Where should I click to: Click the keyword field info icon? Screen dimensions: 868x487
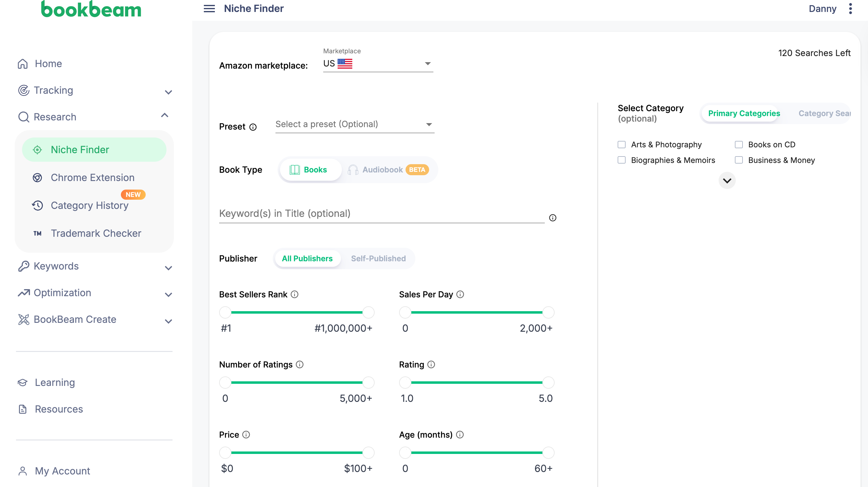[x=553, y=218]
